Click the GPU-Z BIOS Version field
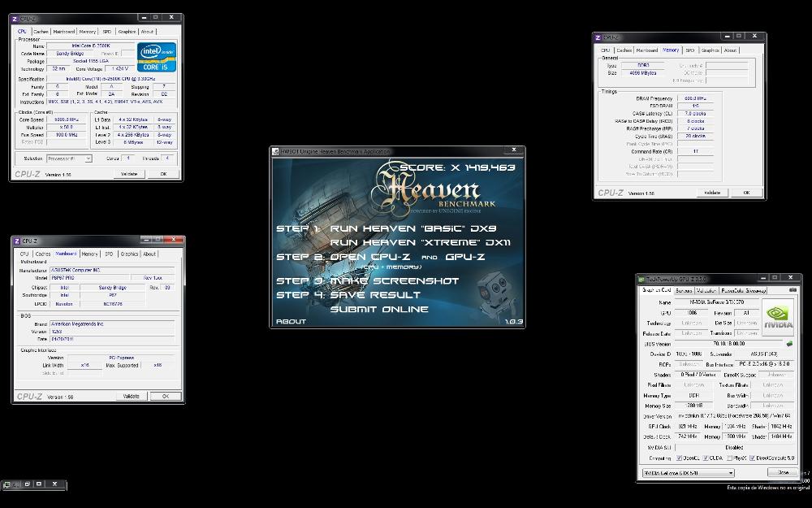This screenshot has height=508, width=812. (729, 344)
